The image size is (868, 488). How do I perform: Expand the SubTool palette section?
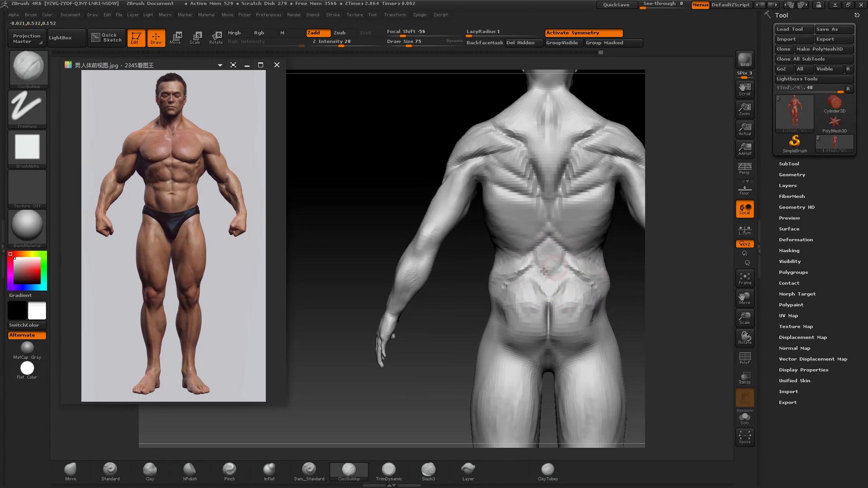click(789, 164)
